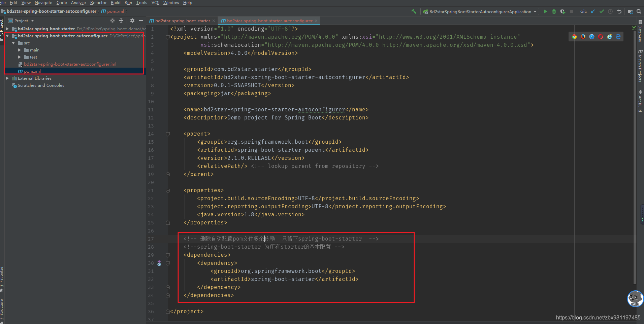Open the Maven Projects tool window
The image size is (644, 324).
640,66
